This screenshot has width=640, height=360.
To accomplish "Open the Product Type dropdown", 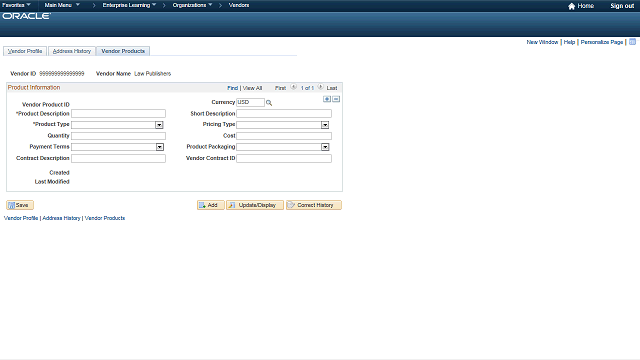I will pos(159,125).
